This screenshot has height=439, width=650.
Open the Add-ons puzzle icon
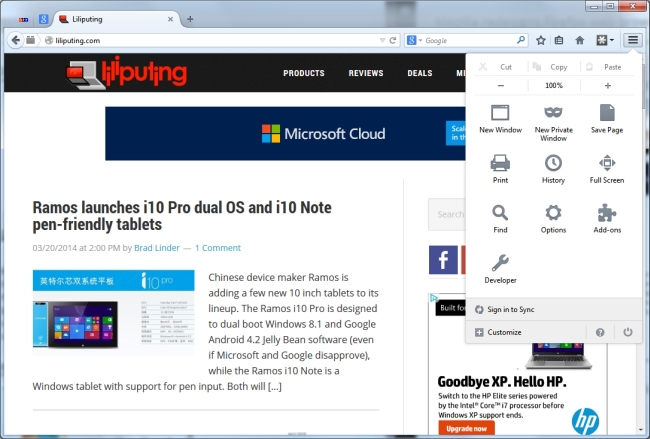(x=607, y=219)
